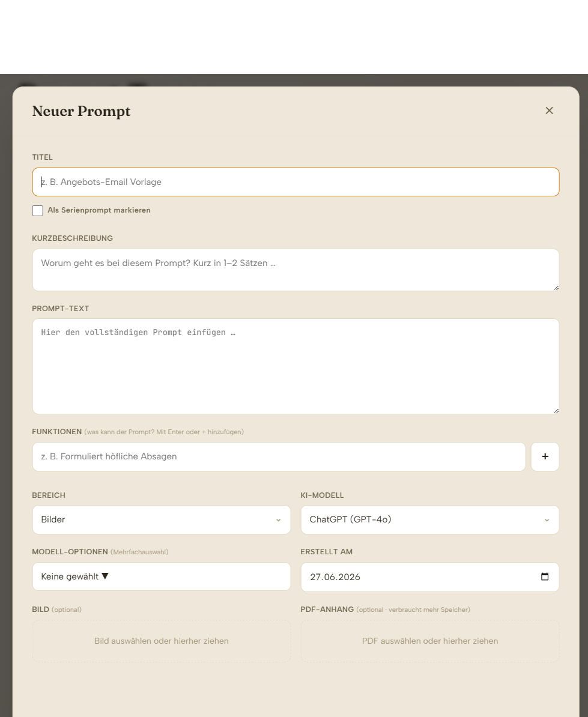Click the plus button to add function

point(545,456)
